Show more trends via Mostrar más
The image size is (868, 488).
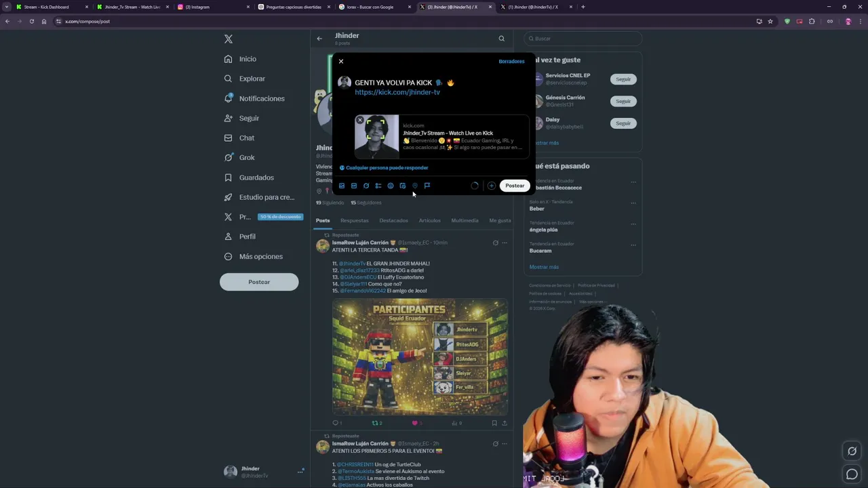pyautogui.click(x=544, y=267)
